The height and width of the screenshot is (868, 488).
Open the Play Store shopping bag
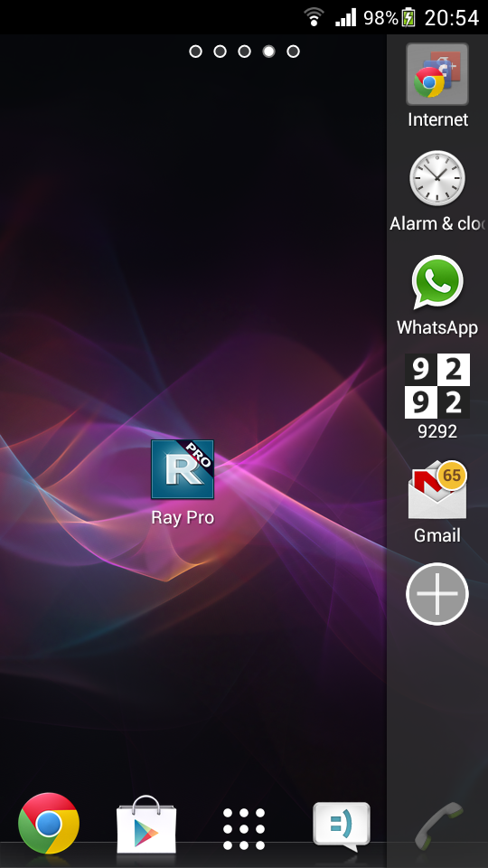click(146, 825)
